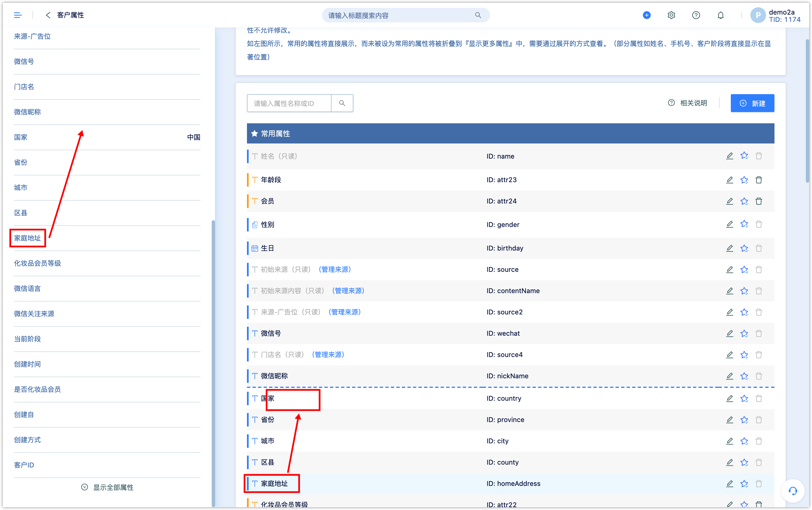Edit the 家庭地址 attribute

[729, 483]
